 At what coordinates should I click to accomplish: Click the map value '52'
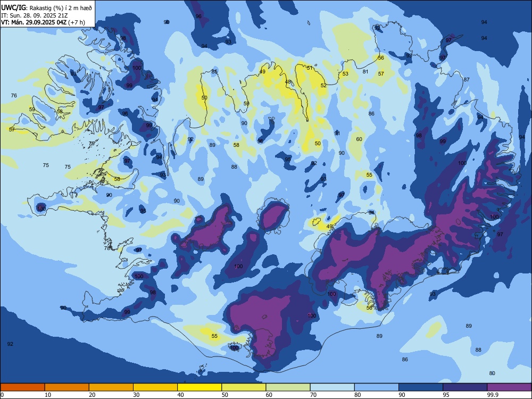click(x=323, y=86)
